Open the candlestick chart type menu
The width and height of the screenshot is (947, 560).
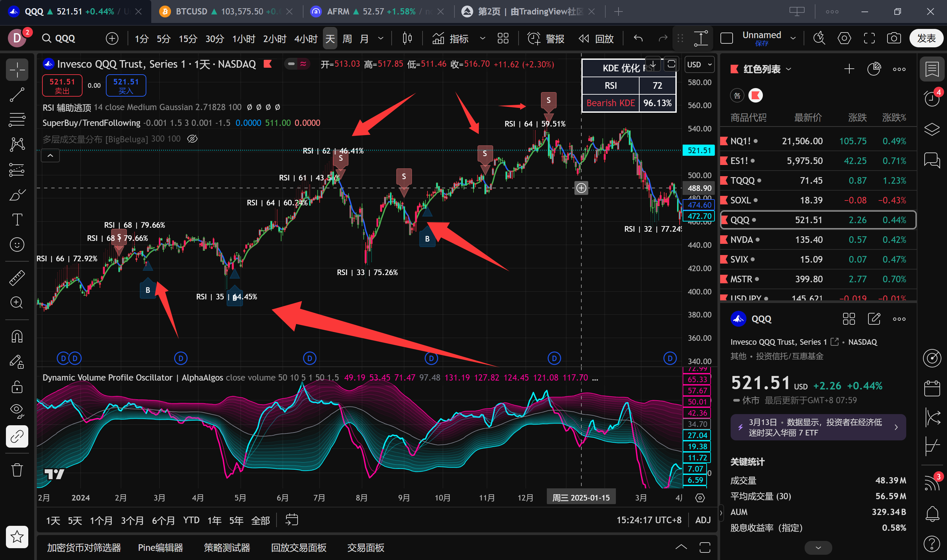(x=407, y=38)
